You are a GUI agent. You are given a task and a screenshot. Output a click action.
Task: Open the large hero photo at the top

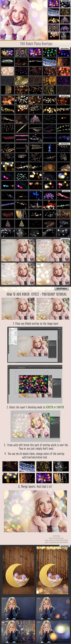tap(24, 20)
